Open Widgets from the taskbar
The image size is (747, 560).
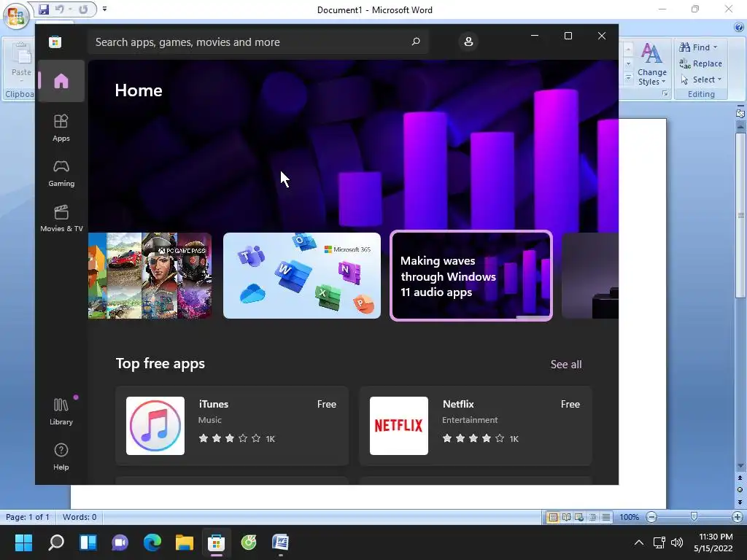tap(88, 542)
